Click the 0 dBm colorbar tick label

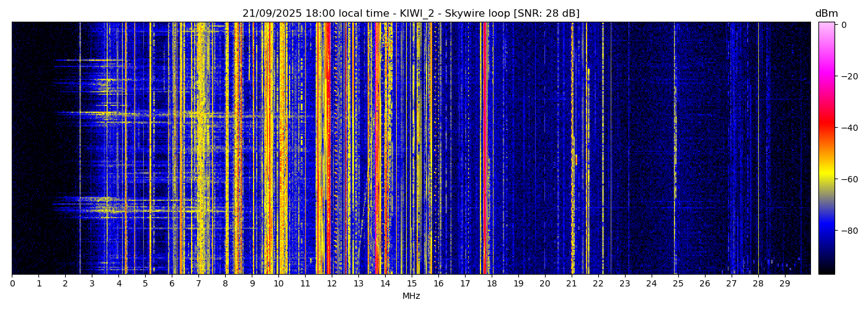(x=844, y=25)
